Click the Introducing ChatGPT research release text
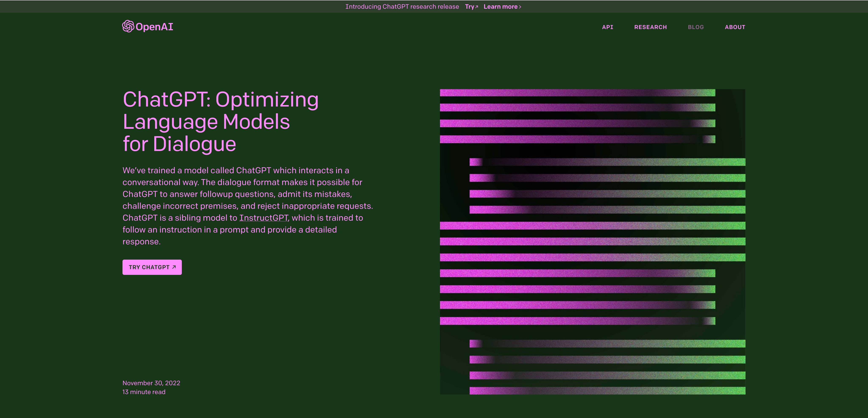The width and height of the screenshot is (868, 418). coord(402,7)
